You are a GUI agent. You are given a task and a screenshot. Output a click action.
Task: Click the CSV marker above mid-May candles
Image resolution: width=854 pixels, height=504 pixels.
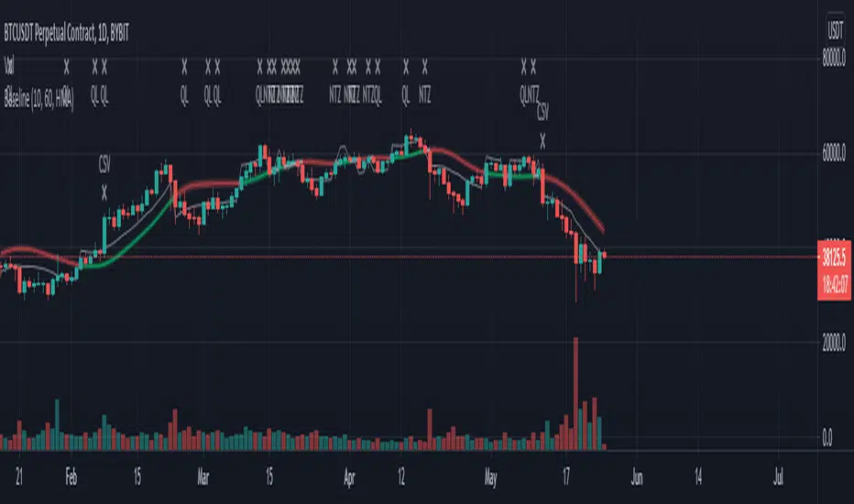coord(542,113)
